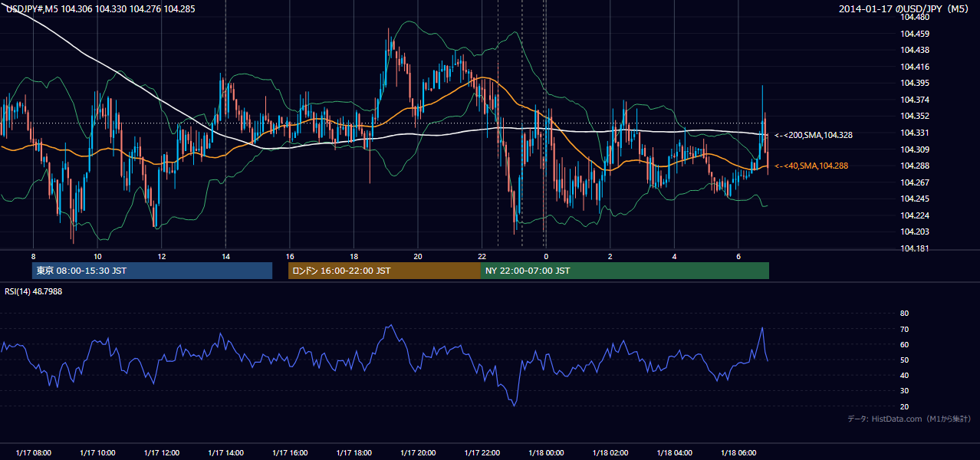Click hour label 14 under price chart
980x460 pixels.
pos(225,255)
